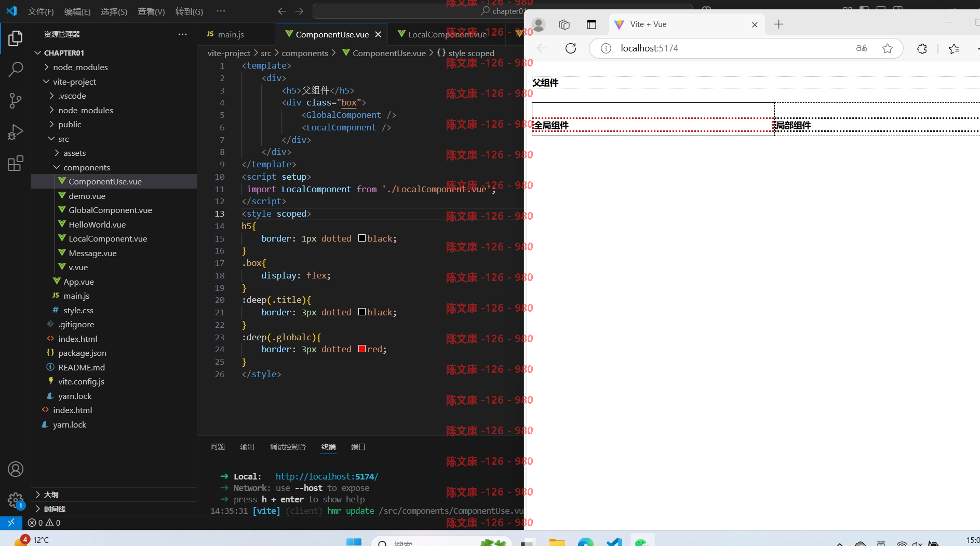Open a new browser tab

tap(778, 24)
